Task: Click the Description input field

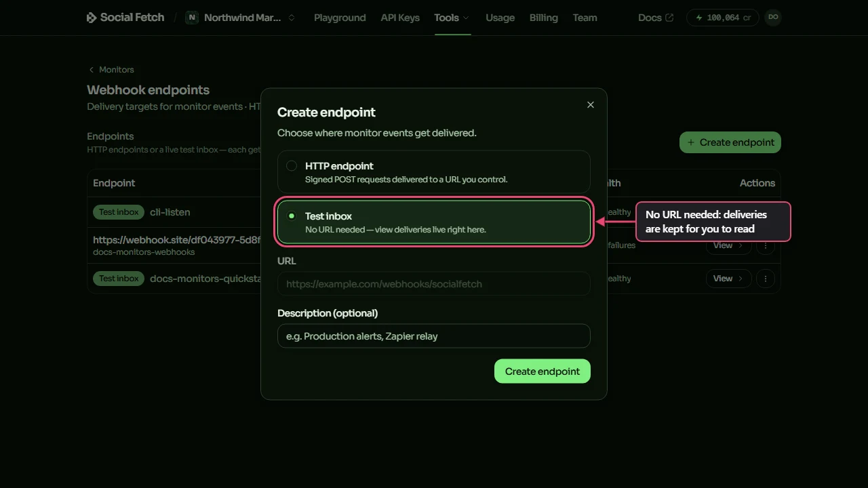Action: (434, 336)
